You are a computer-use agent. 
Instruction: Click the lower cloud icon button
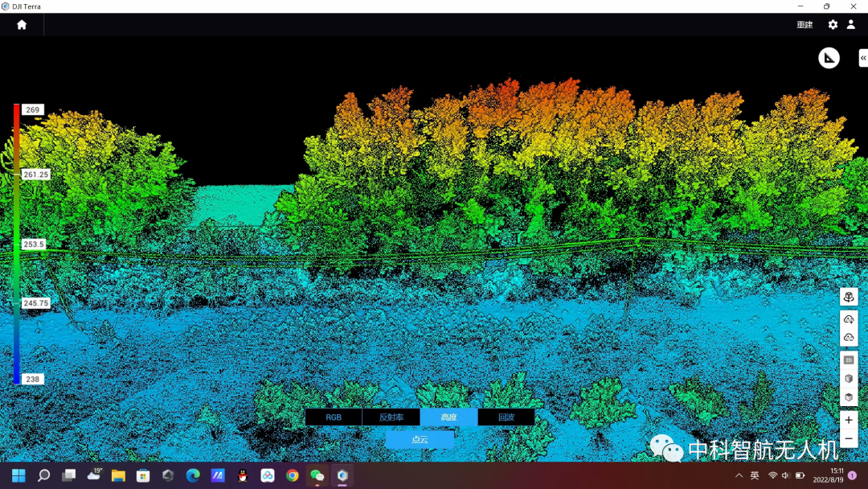(x=849, y=337)
